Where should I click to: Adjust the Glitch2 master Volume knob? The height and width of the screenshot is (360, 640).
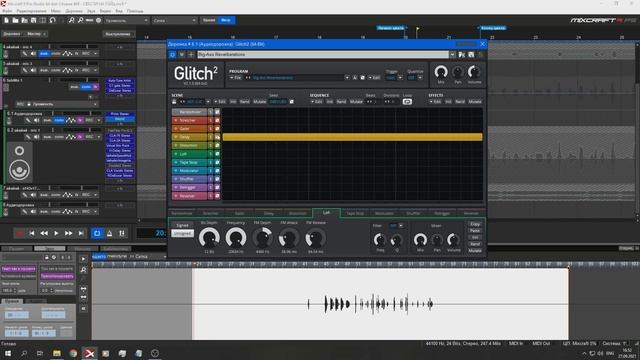pos(474,72)
